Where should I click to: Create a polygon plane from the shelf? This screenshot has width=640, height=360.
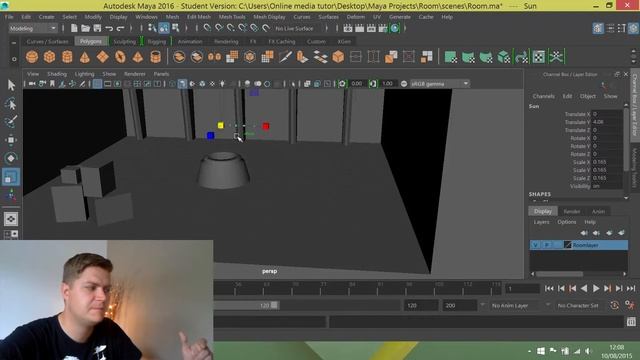coord(102,57)
